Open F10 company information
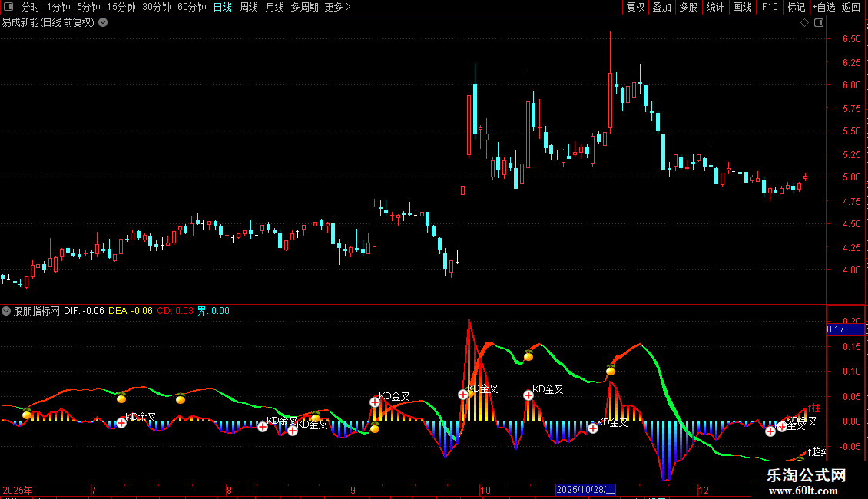 coord(769,7)
